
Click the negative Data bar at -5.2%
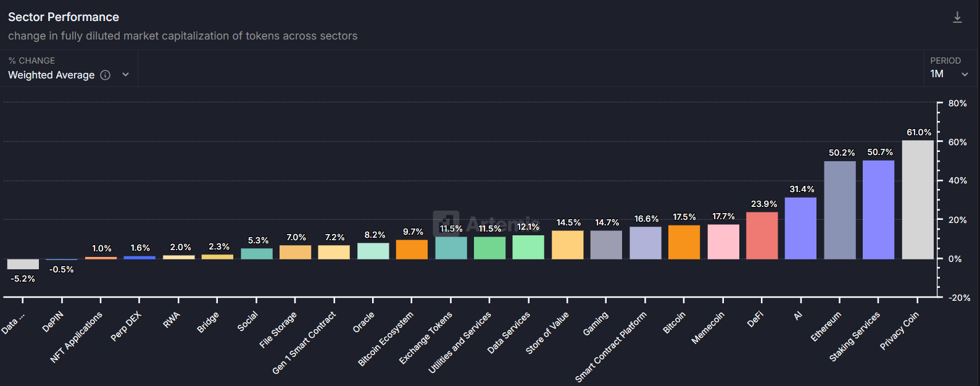[x=23, y=264]
